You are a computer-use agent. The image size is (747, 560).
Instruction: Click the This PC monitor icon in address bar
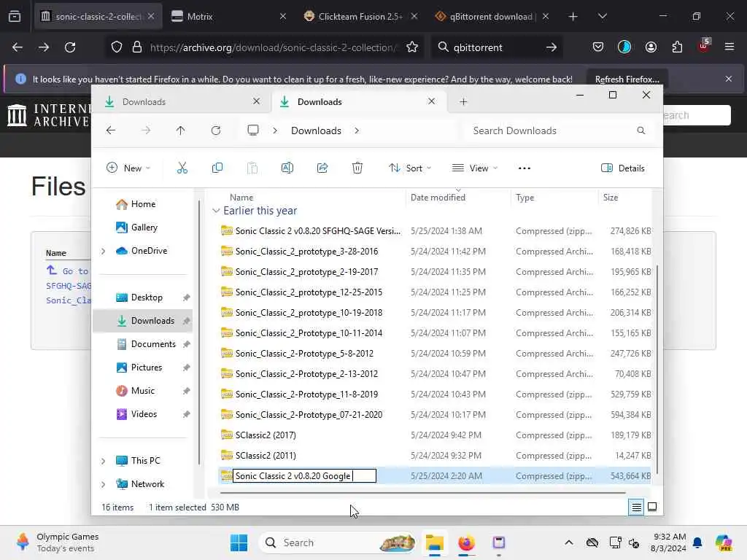click(253, 131)
